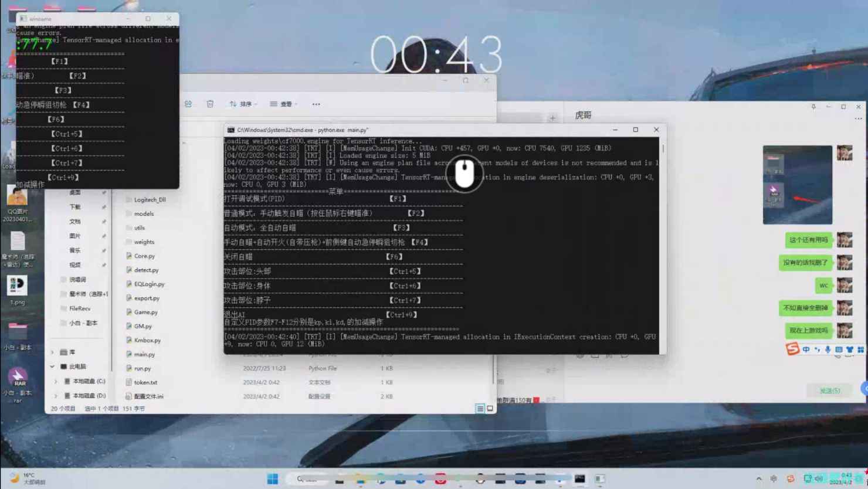The image size is (868, 489).
Task: Open the Windows Start menu
Action: pos(273,479)
